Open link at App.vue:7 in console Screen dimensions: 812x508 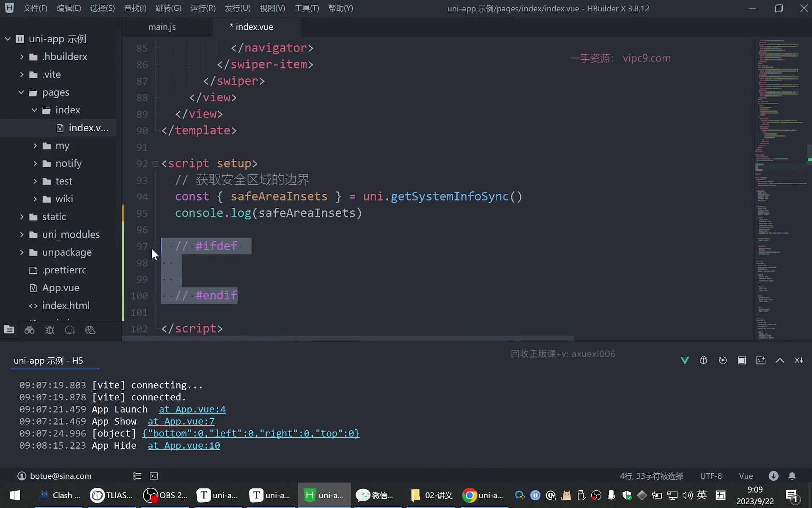(181, 421)
